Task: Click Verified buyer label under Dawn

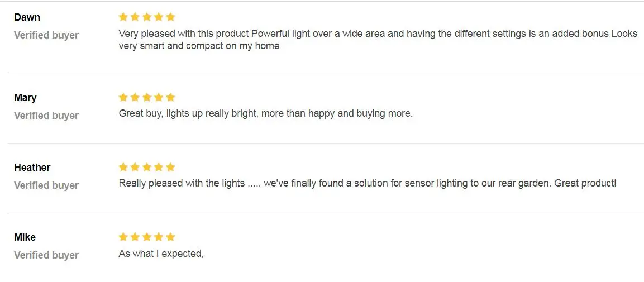Action: tap(46, 35)
